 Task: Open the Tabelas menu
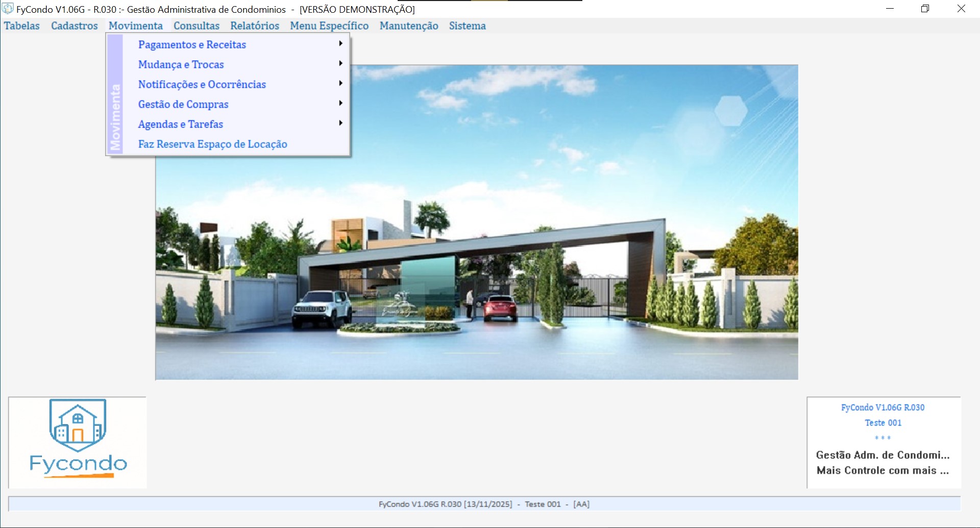(x=22, y=26)
